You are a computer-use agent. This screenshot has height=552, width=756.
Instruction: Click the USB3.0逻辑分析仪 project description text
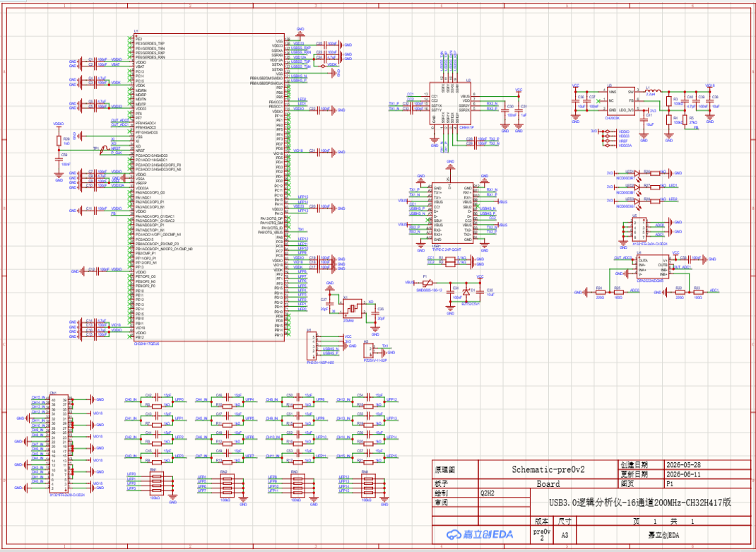[x=640, y=503]
